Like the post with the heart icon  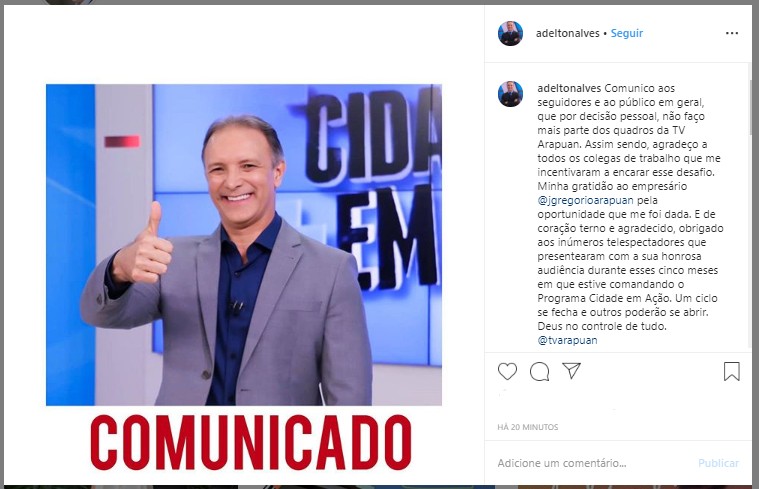507,371
